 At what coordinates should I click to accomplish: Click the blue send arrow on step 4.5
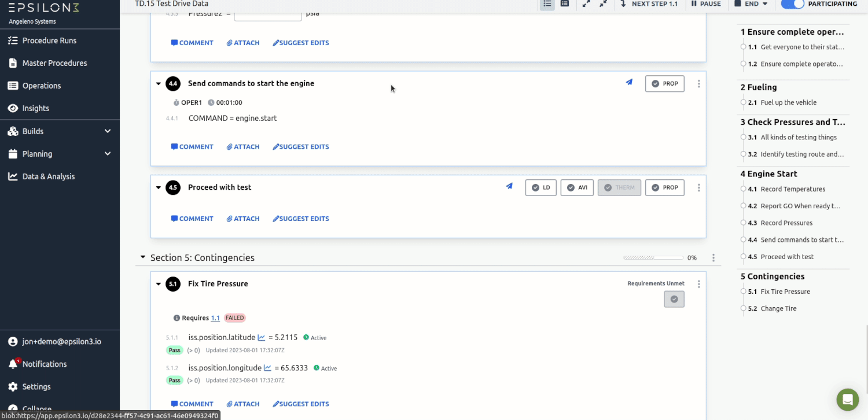[x=509, y=186]
